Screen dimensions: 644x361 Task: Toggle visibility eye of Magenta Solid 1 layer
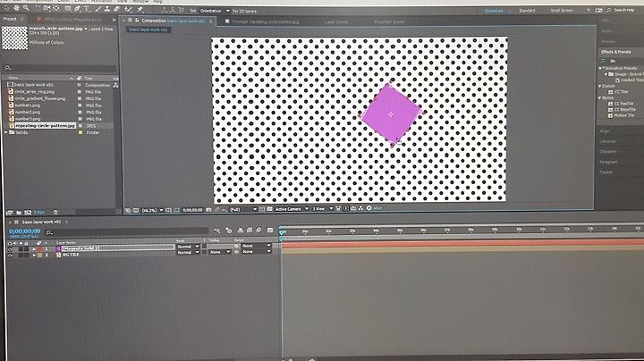(10, 249)
